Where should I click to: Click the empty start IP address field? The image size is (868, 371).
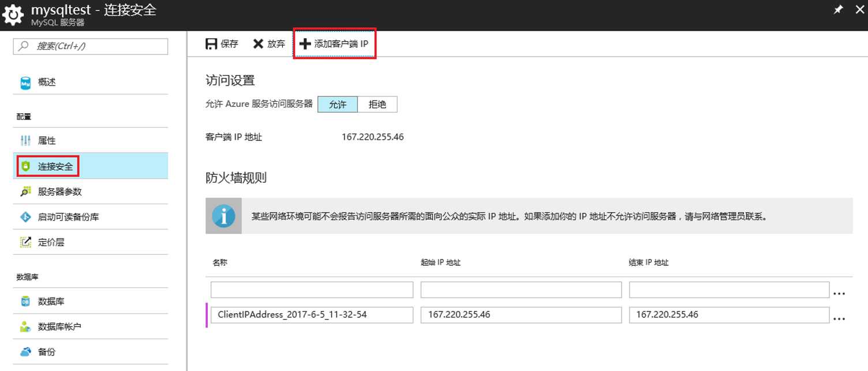[521, 290]
